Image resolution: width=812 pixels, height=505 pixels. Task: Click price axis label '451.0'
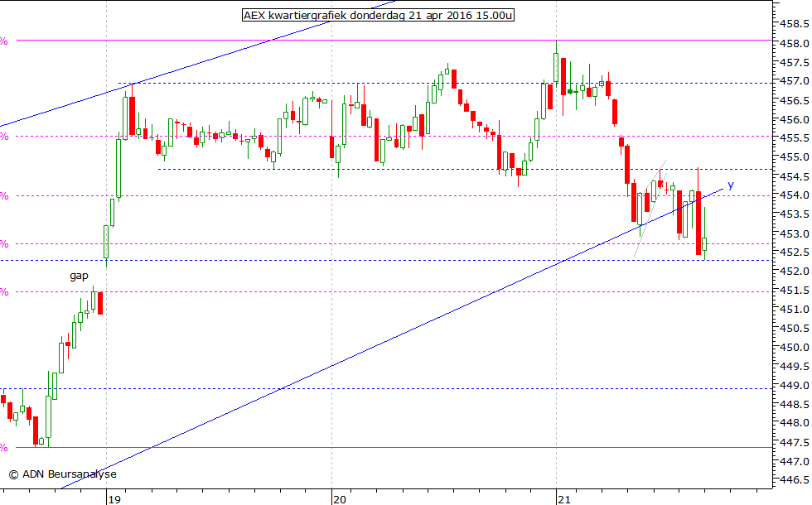point(795,309)
